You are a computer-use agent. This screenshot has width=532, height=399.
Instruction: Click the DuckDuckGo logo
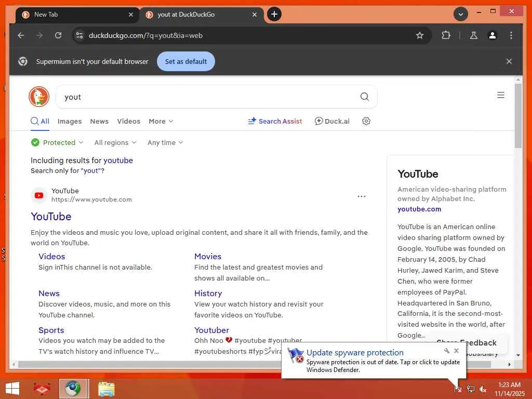click(x=39, y=96)
